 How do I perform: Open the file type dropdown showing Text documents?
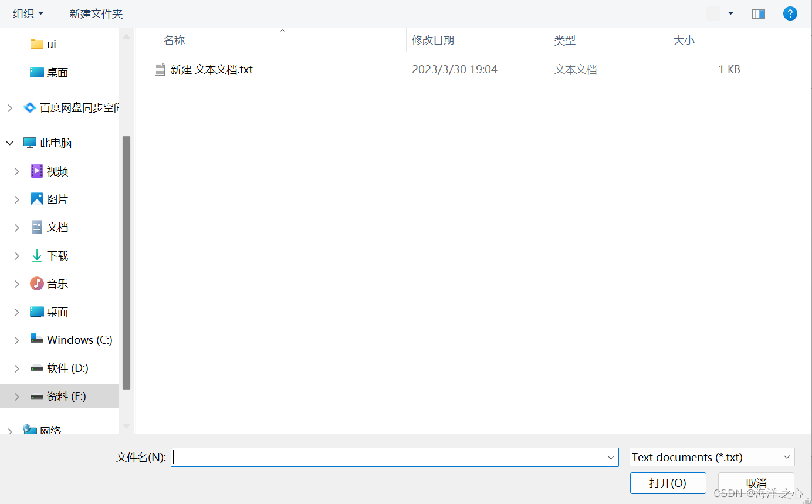click(x=712, y=457)
